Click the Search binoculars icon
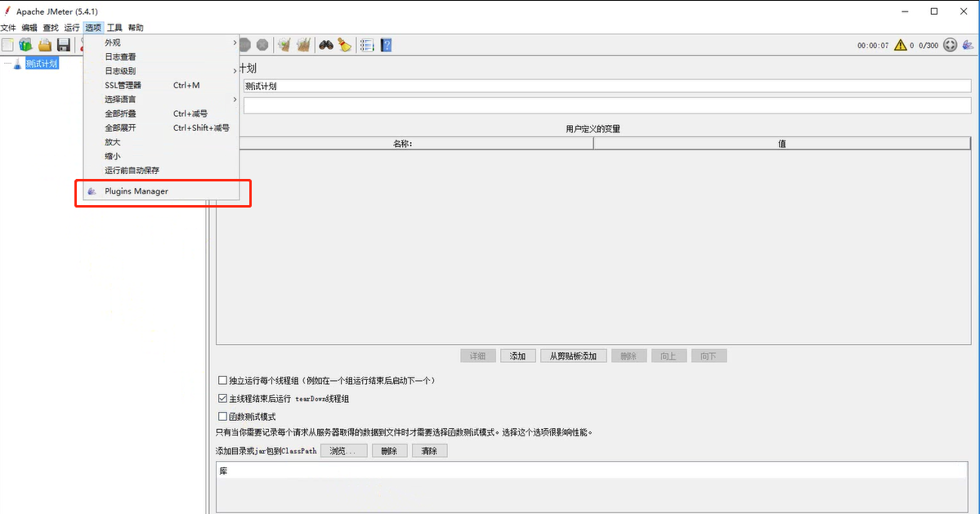This screenshot has width=980, height=514. (x=325, y=45)
